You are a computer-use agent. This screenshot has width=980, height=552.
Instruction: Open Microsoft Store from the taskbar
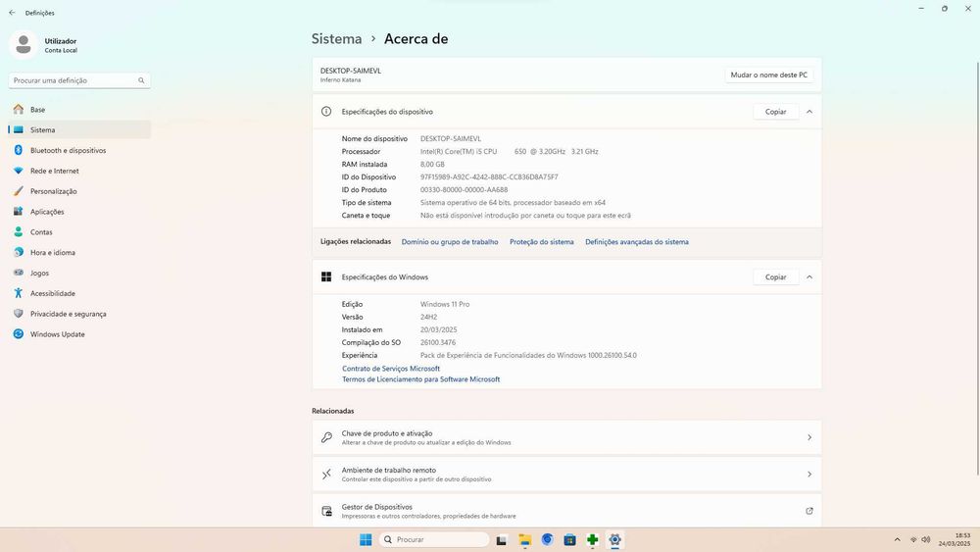coord(570,540)
